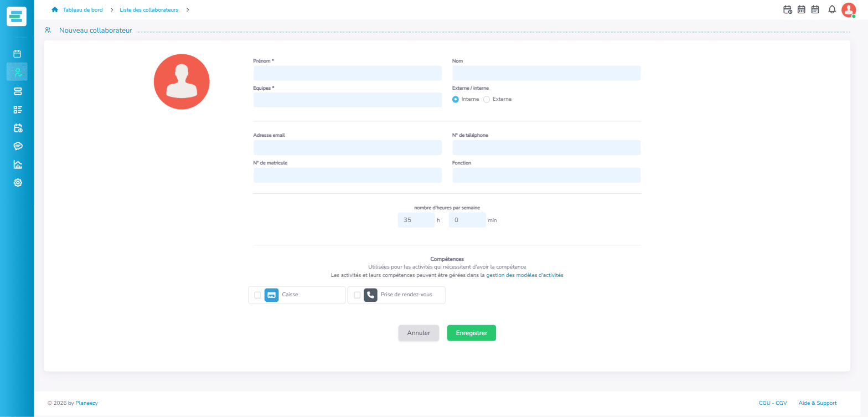The height and width of the screenshot is (417, 868).
Task: Go to Tableau de bord breadcrumb
Action: click(x=82, y=10)
